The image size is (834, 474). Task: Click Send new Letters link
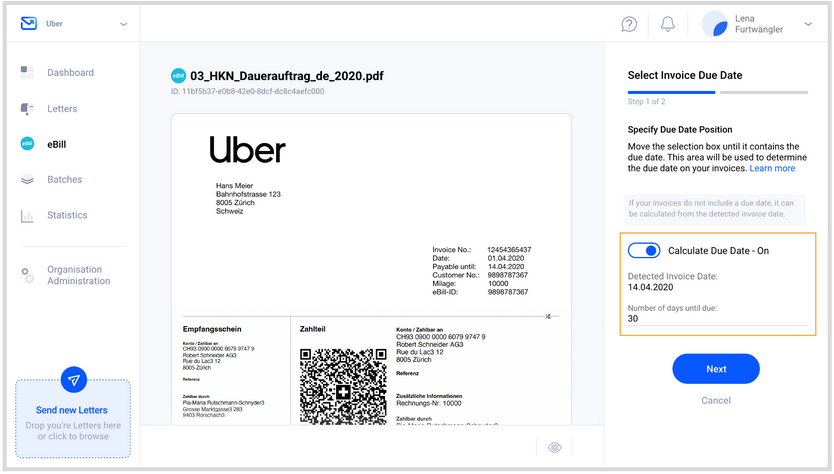72,410
